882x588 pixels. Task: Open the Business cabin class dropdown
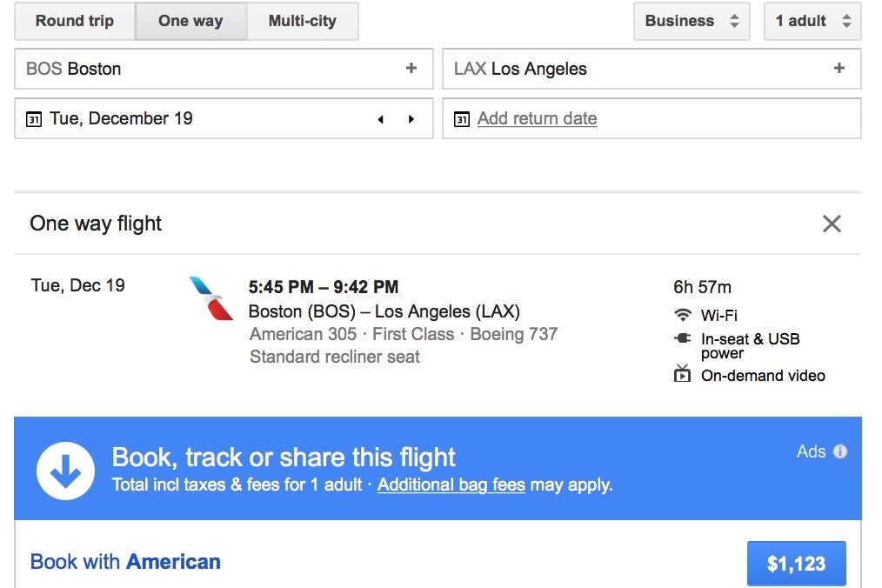click(x=692, y=21)
